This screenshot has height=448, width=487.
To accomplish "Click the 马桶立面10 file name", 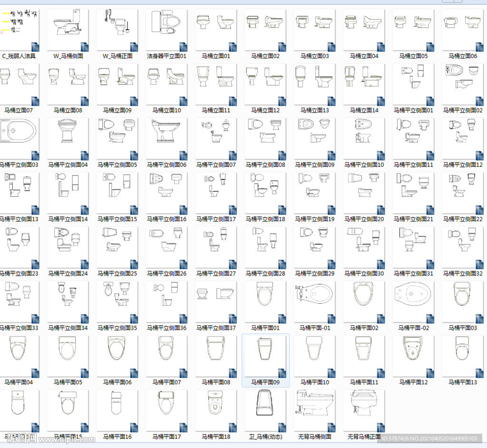I will click(167, 110).
